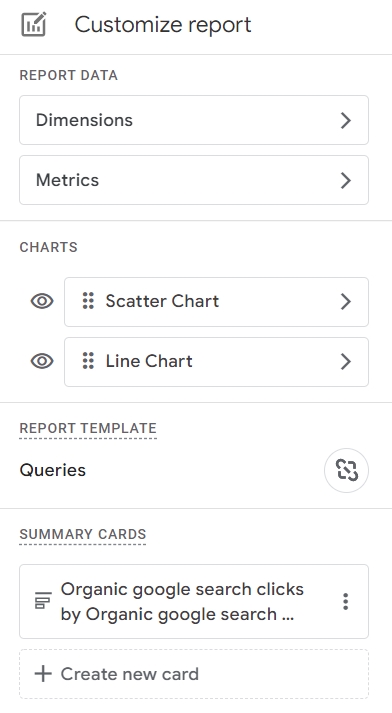Viewport: 392px width, 713px height.
Task: Open the Organic google search clicks card
Action: tap(194, 601)
